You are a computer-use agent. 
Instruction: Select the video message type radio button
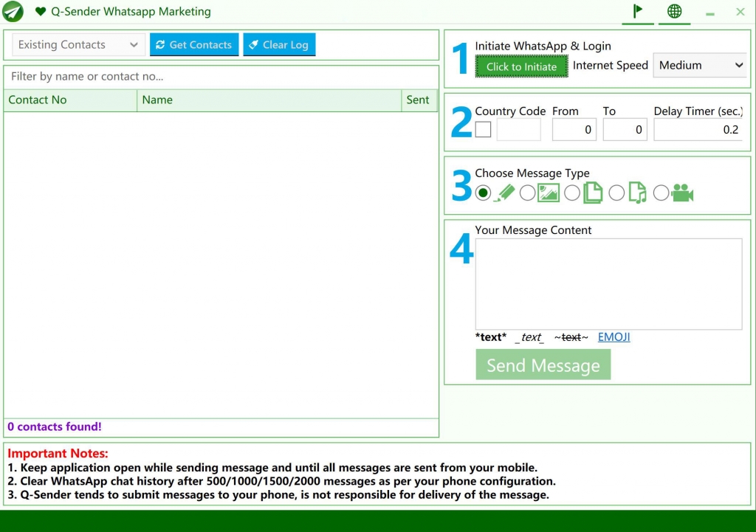click(661, 193)
